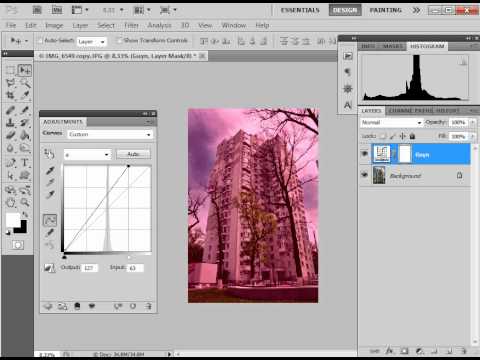
Task: Switch to the Essentials workspace
Action: coord(300,10)
